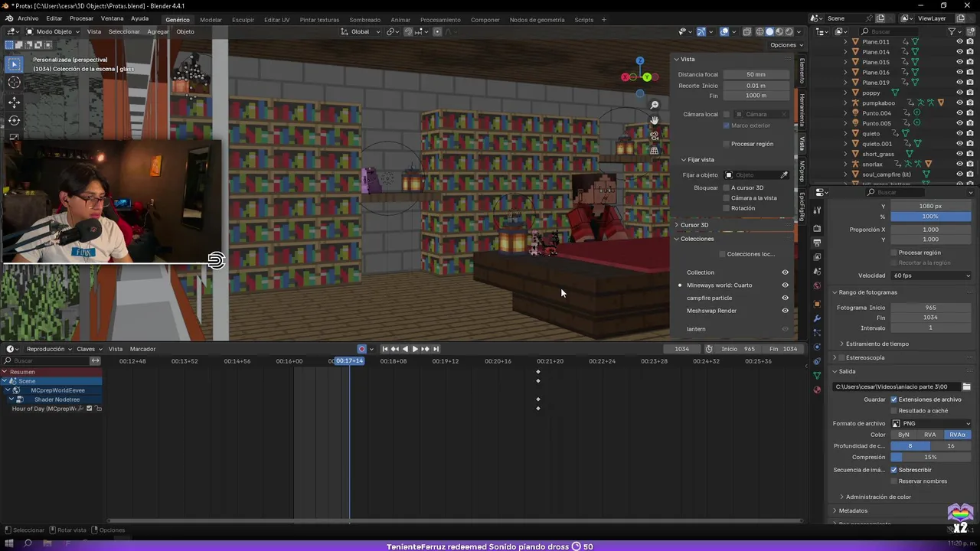
Task: Open the World properties tab icon
Action: coord(817,286)
